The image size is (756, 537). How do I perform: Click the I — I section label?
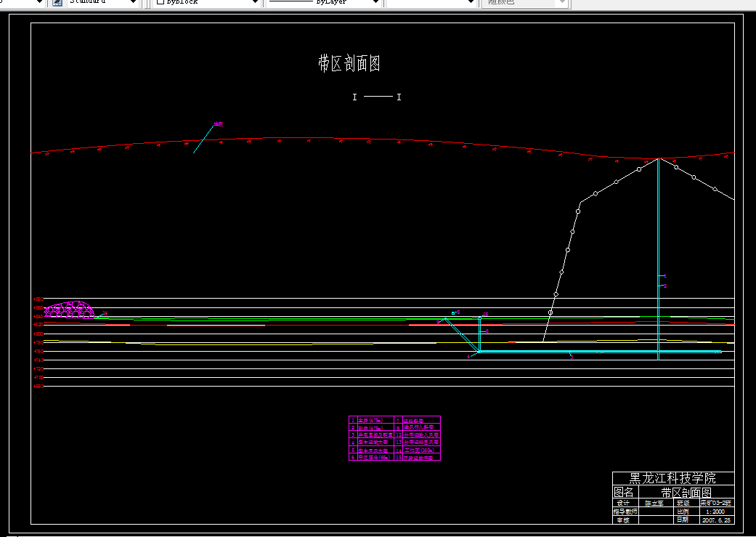[x=377, y=97]
